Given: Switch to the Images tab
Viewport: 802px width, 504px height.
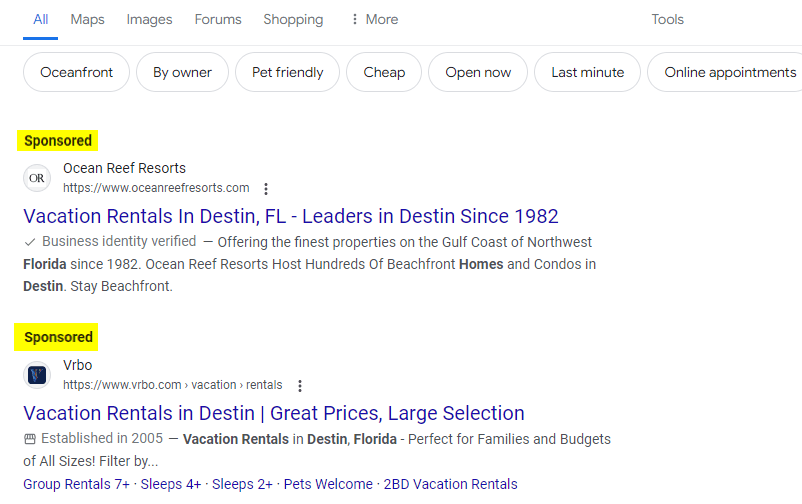Looking at the screenshot, I should (149, 19).
